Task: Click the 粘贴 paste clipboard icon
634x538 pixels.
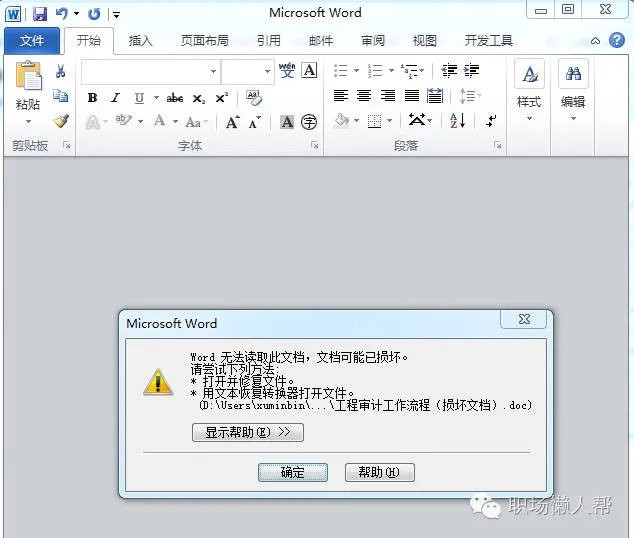Action: (28, 75)
